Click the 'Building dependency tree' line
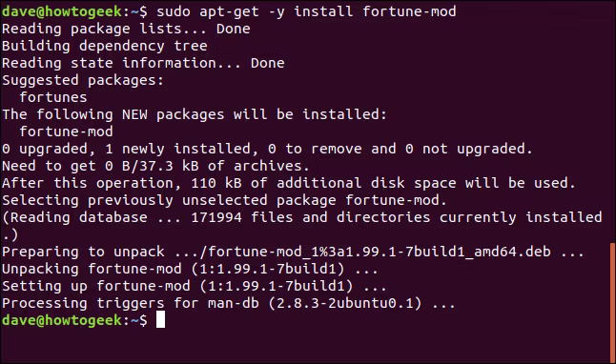The image size is (616, 364). [x=105, y=46]
